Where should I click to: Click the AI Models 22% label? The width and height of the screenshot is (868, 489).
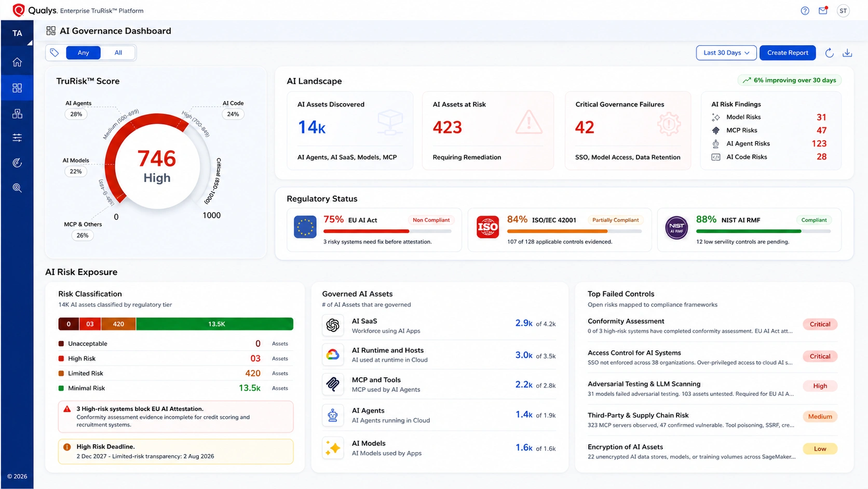[76, 166]
